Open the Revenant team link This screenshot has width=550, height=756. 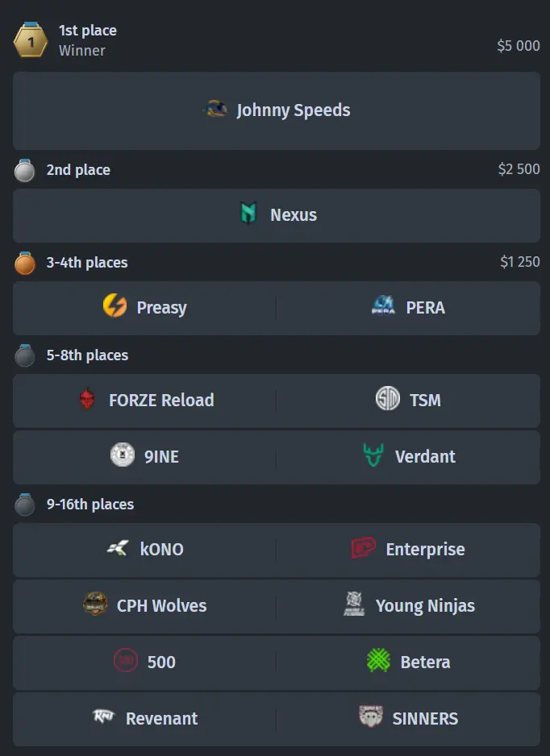click(161, 718)
